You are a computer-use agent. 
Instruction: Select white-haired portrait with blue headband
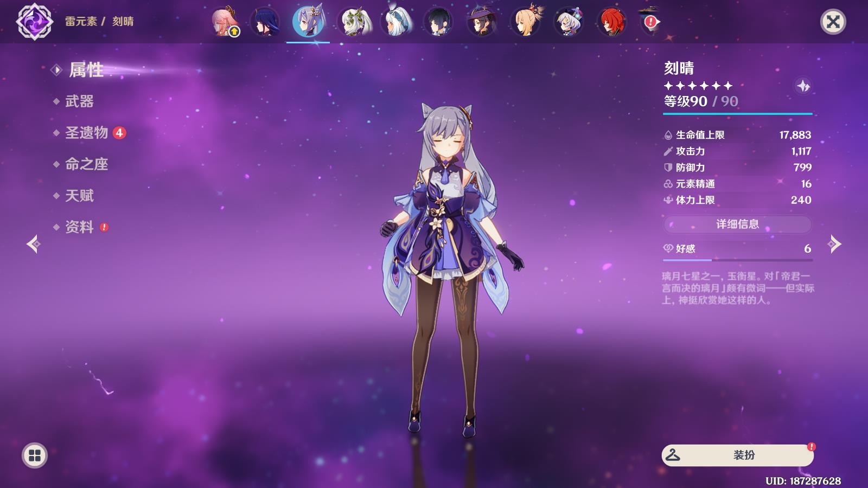[396, 22]
